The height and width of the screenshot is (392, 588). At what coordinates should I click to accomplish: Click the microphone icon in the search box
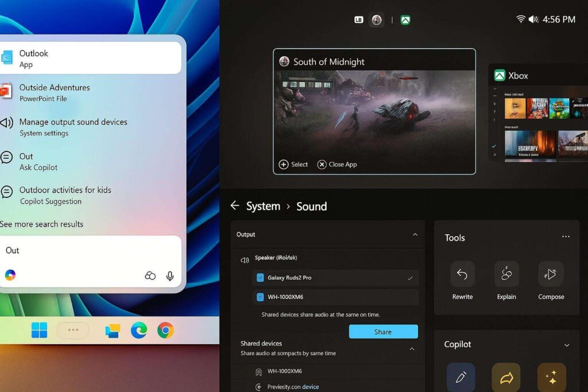(x=169, y=276)
